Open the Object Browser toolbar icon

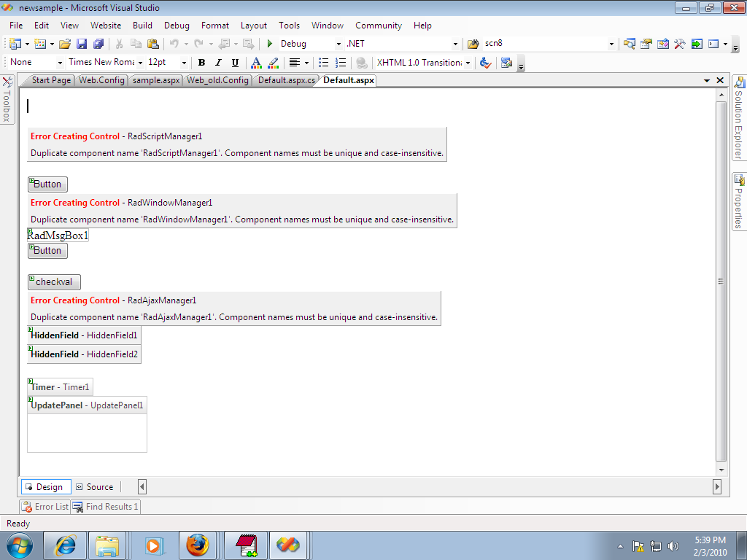point(662,44)
